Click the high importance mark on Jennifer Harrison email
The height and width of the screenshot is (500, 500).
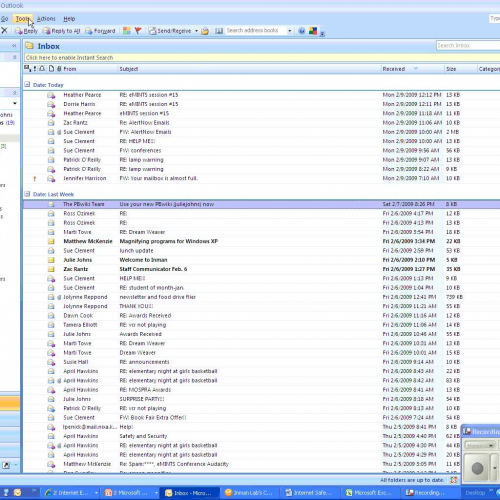35,179
